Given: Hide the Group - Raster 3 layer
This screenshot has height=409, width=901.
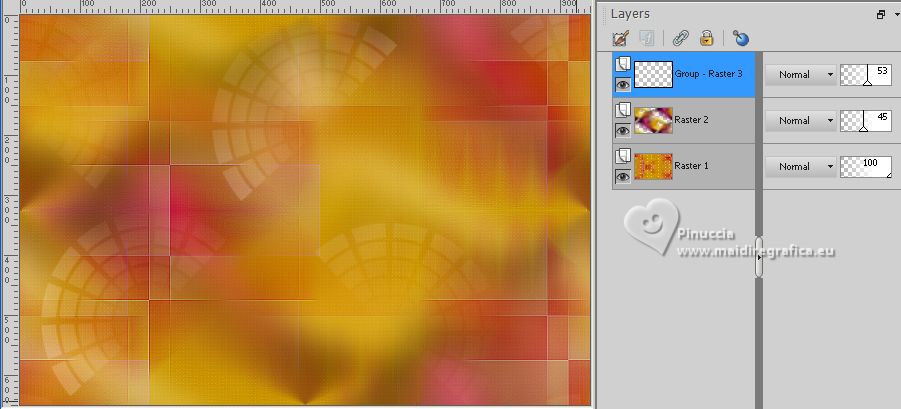Looking at the screenshot, I should [x=623, y=85].
